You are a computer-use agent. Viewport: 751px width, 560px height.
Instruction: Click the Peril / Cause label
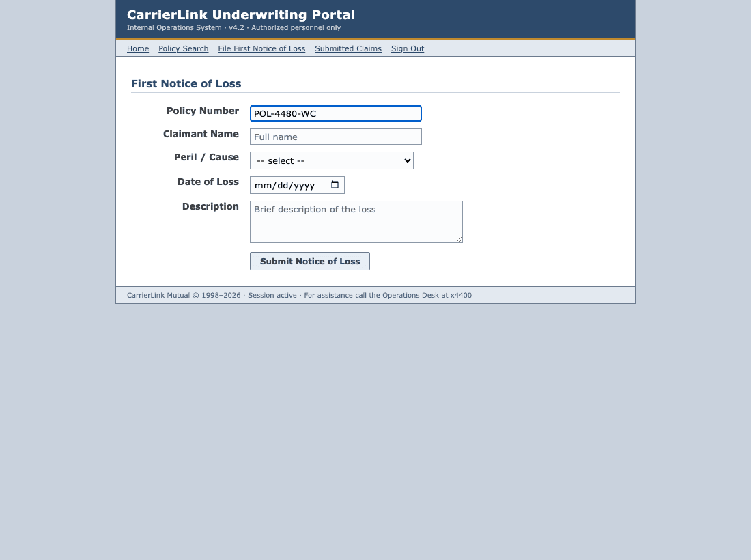(x=206, y=157)
